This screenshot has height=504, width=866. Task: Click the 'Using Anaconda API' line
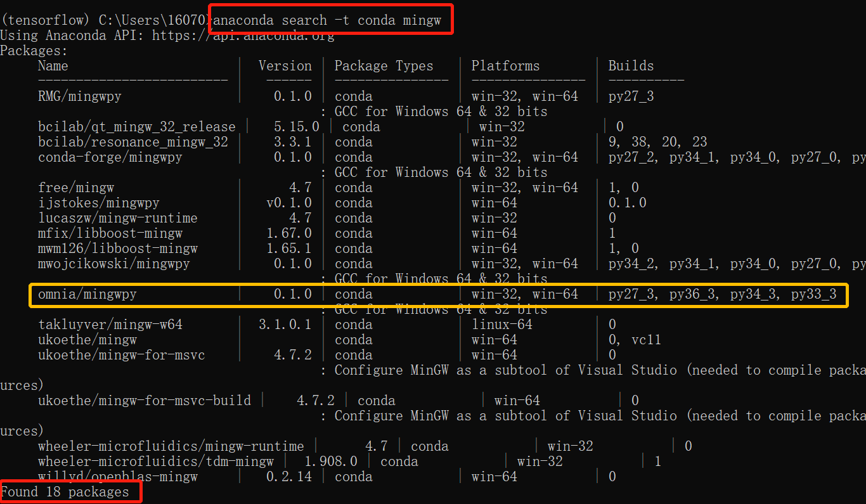pyautogui.click(x=167, y=36)
